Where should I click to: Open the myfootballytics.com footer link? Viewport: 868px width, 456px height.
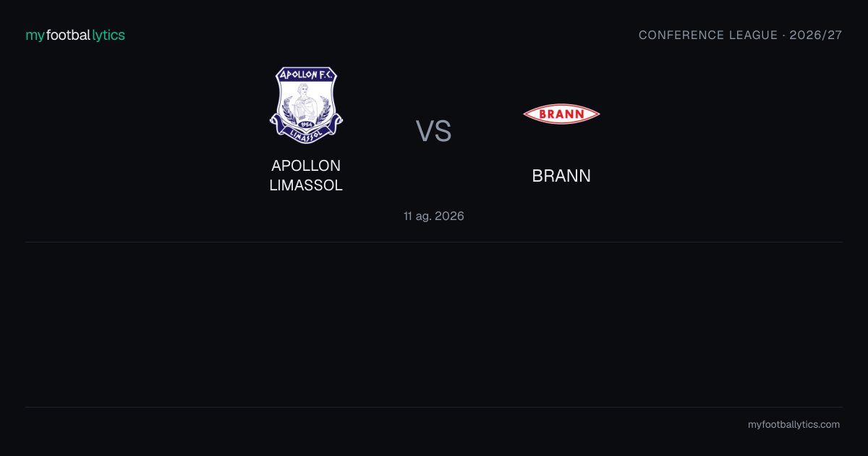(x=793, y=424)
